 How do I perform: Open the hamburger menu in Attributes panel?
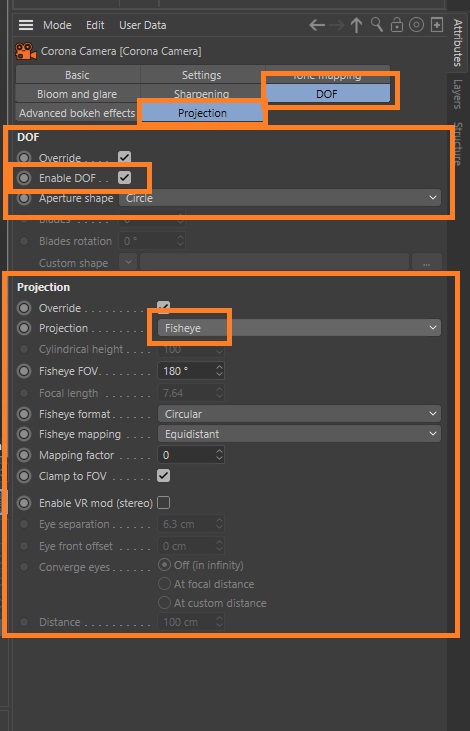pos(26,25)
